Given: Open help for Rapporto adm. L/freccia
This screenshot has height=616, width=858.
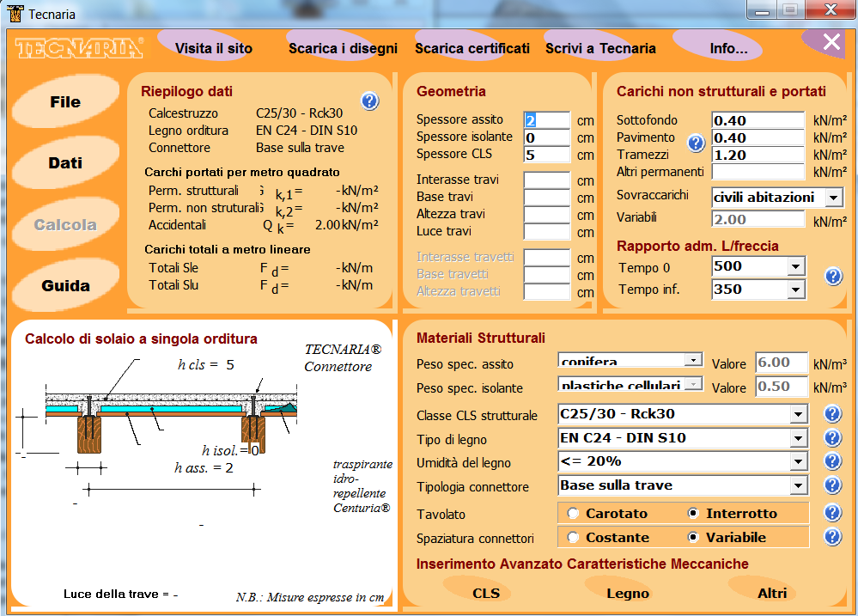Looking at the screenshot, I should [833, 276].
